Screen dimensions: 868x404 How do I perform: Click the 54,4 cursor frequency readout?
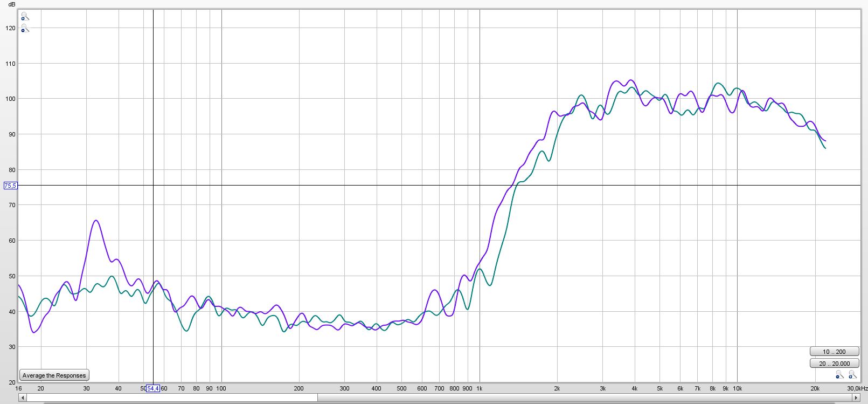click(153, 388)
